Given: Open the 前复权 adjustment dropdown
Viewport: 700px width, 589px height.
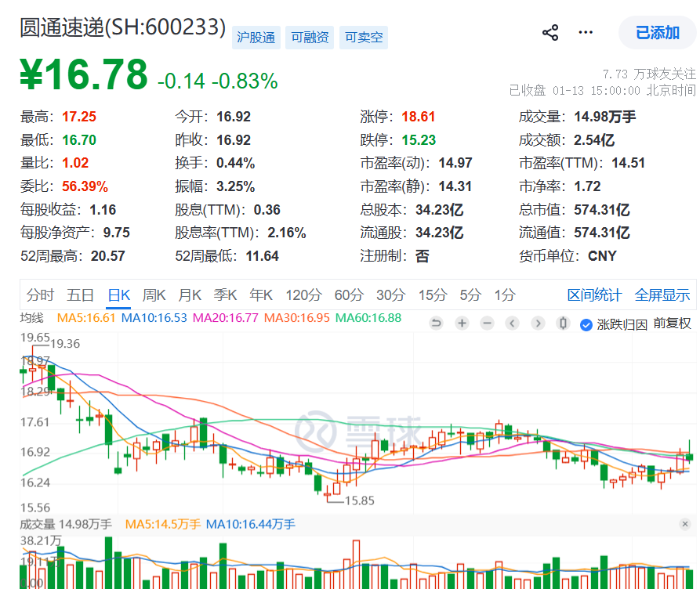Looking at the screenshot, I should [672, 323].
